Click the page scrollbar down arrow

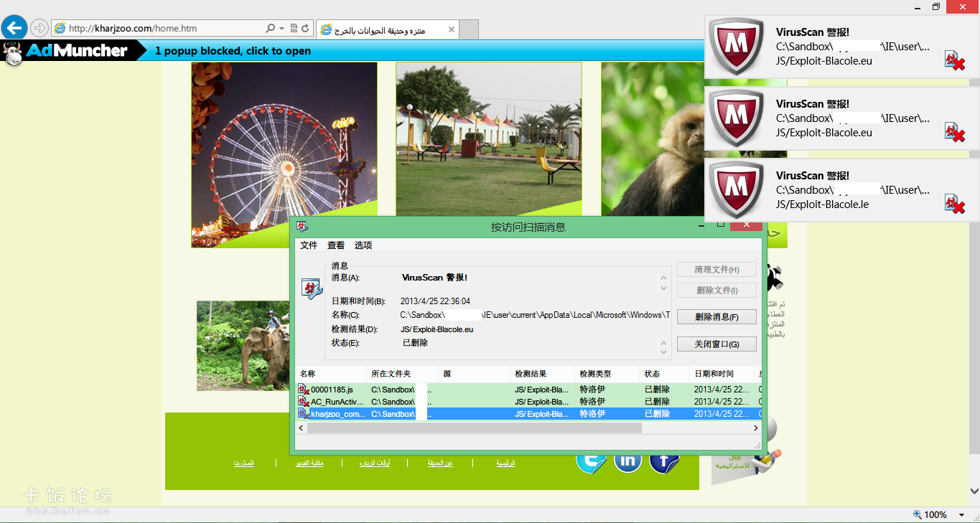tap(974, 491)
